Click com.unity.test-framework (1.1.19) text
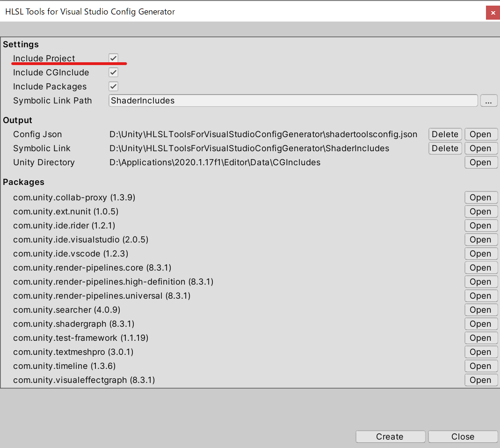 click(x=80, y=338)
